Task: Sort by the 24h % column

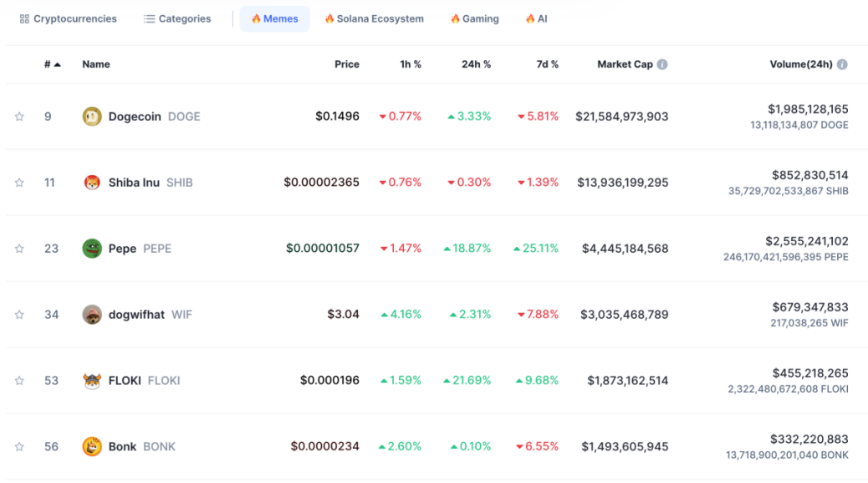Action: [476, 64]
